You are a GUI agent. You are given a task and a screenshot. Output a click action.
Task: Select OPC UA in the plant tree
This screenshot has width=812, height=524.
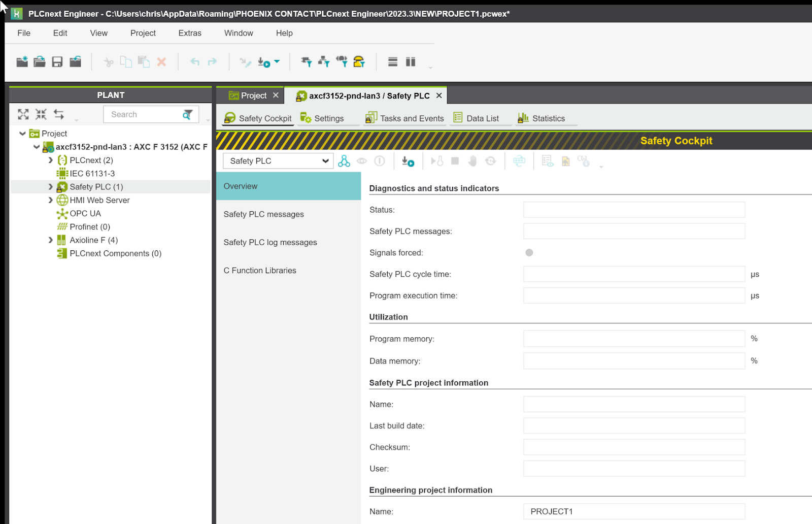coord(85,214)
